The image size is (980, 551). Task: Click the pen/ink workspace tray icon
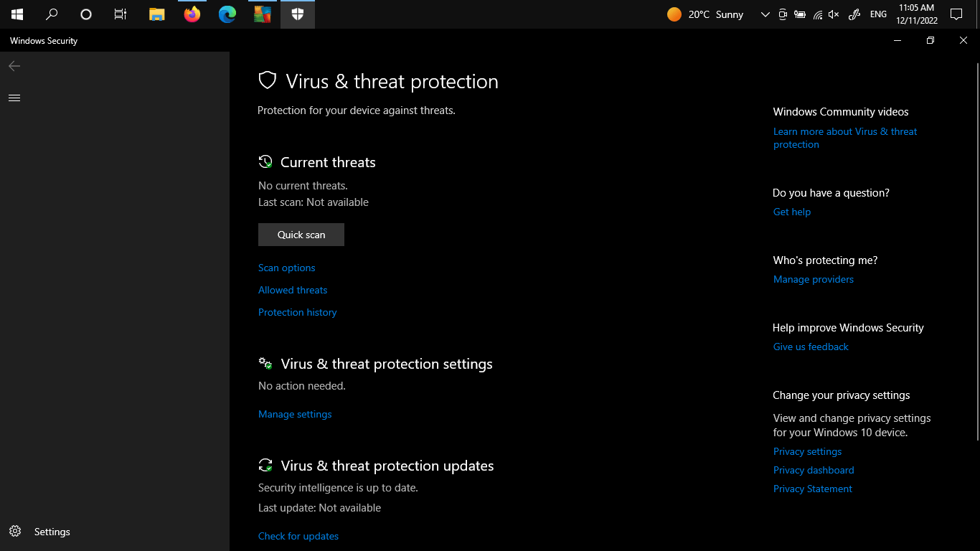[x=854, y=14]
